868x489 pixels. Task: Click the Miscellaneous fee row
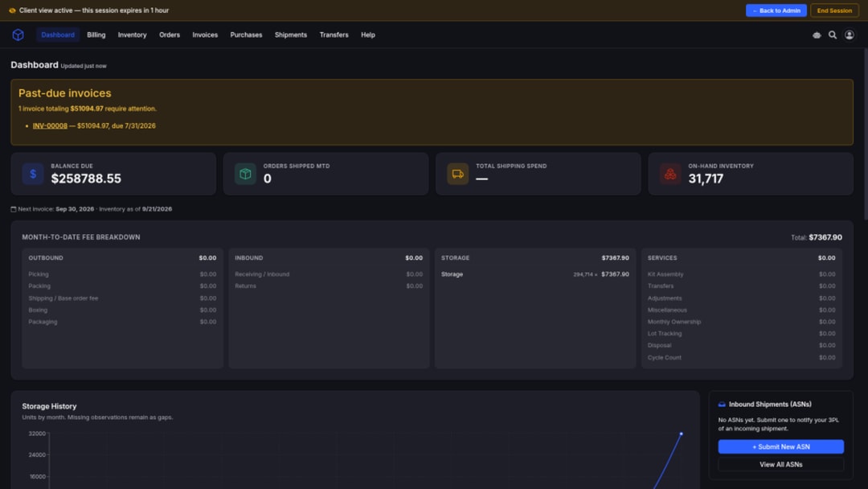[x=742, y=310]
